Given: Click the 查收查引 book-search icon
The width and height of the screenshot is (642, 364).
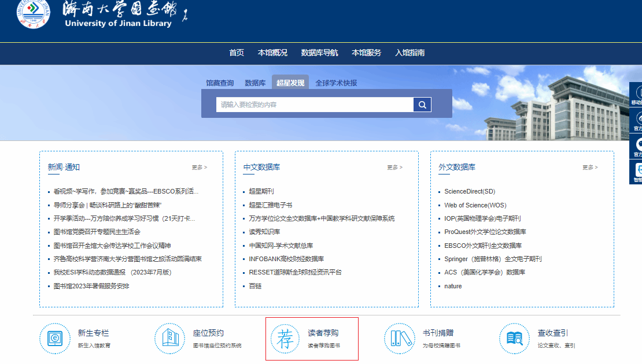Looking at the screenshot, I should coord(514,338).
